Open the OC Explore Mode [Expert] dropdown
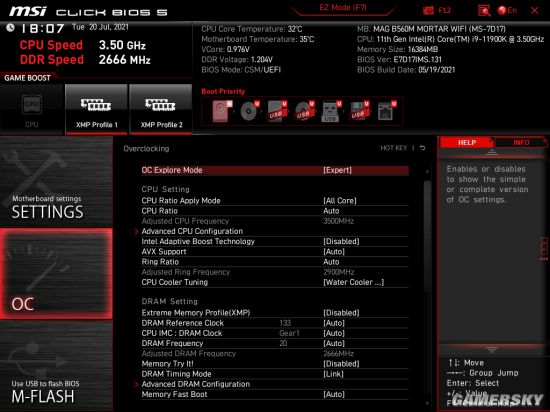550x412 pixels. 275,170
